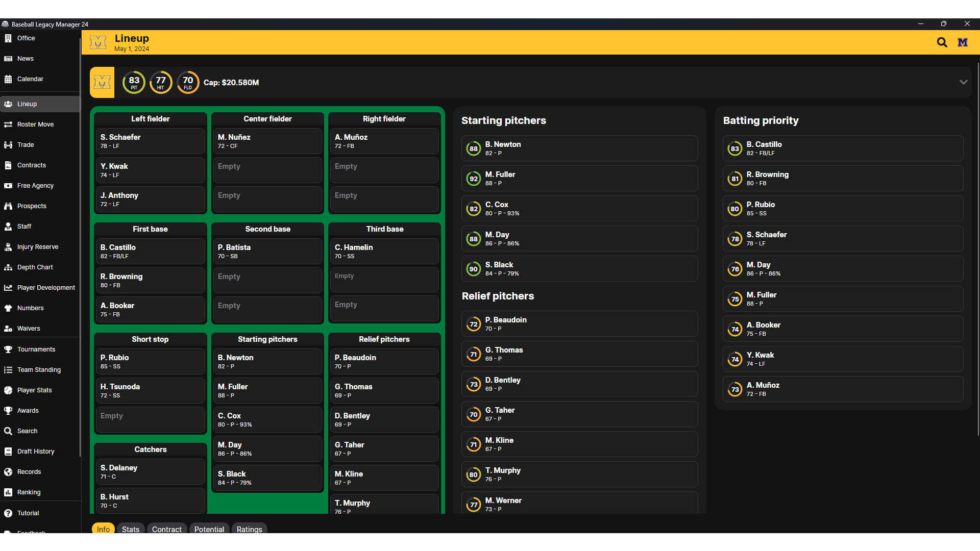Click the yellow M team logo badge
980x551 pixels.
click(102, 82)
